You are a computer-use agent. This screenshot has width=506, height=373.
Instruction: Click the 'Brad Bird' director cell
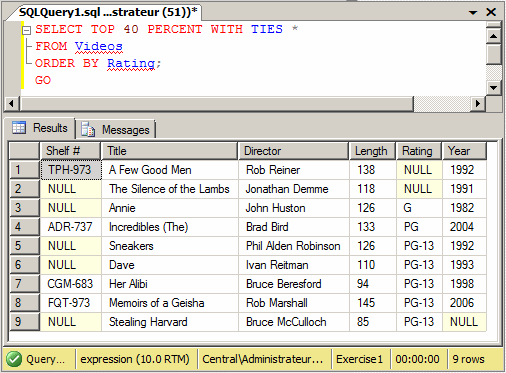click(294, 227)
